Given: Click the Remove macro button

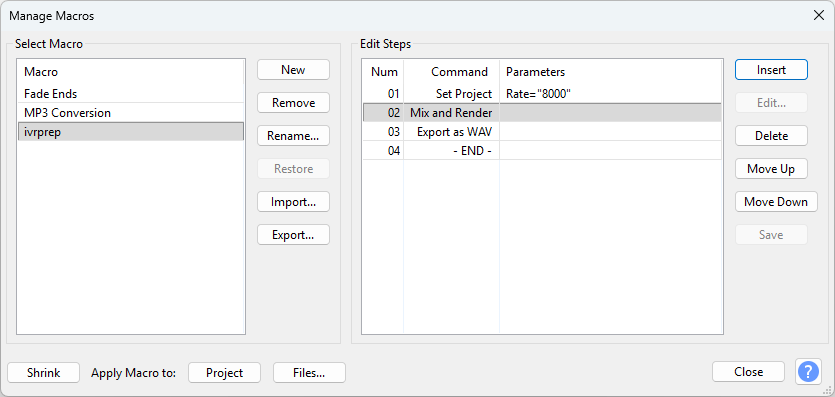Looking at the screenshot, I should [293, 103].
